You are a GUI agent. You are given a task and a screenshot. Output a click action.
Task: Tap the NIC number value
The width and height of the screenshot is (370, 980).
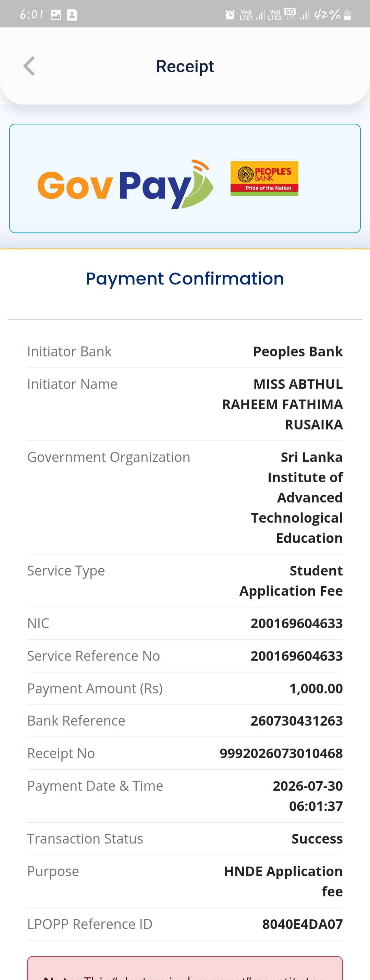click(x=297, y=624)
